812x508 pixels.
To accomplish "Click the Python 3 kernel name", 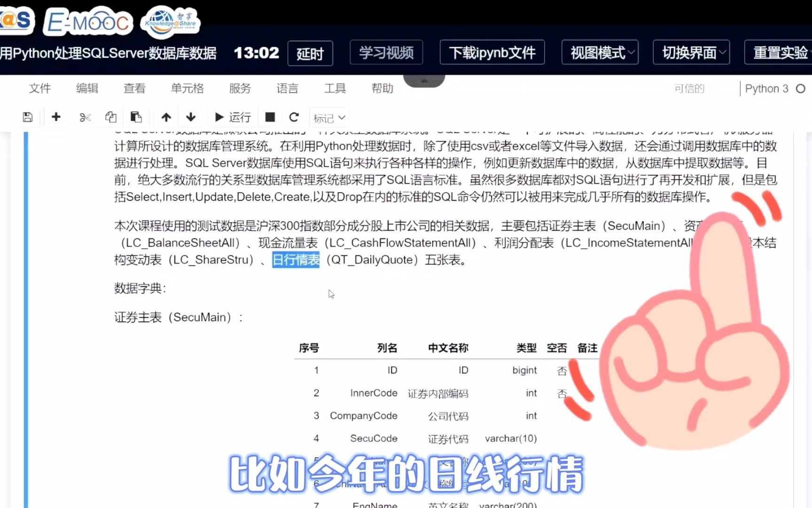I will coord(767,88).
